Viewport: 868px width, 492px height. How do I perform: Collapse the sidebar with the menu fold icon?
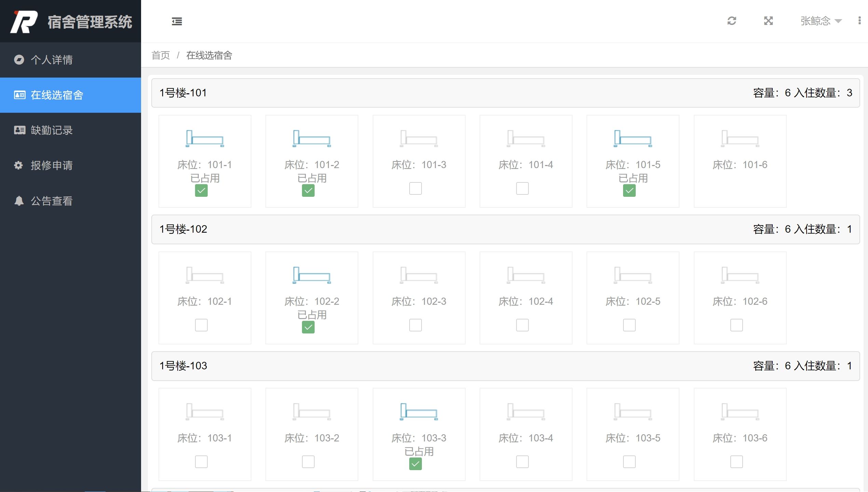pos(177,21)
